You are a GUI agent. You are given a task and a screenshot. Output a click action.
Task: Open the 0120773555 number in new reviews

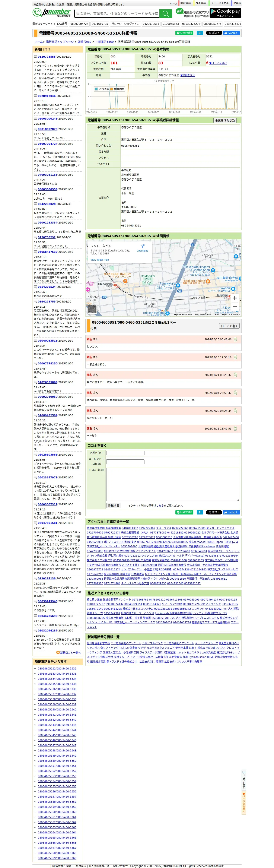47,57
